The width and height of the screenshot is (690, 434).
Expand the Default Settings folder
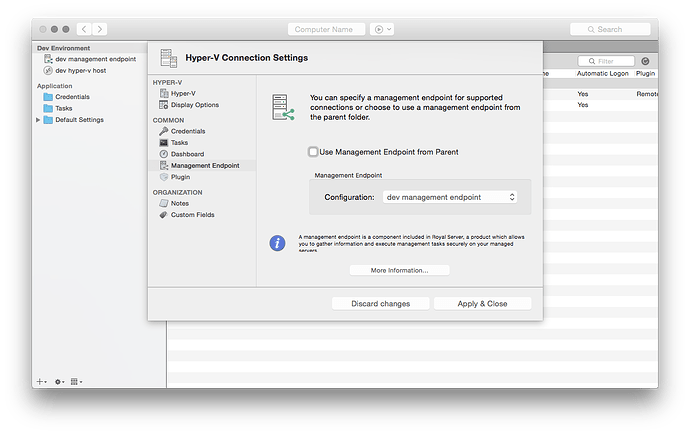click(x=39, y=120)
